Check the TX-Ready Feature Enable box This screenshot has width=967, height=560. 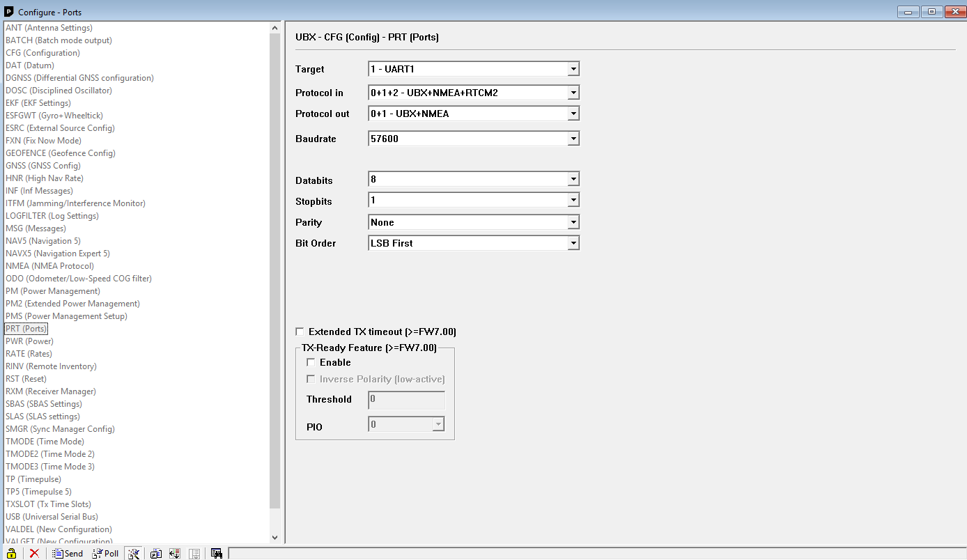(x=311, y=362)
